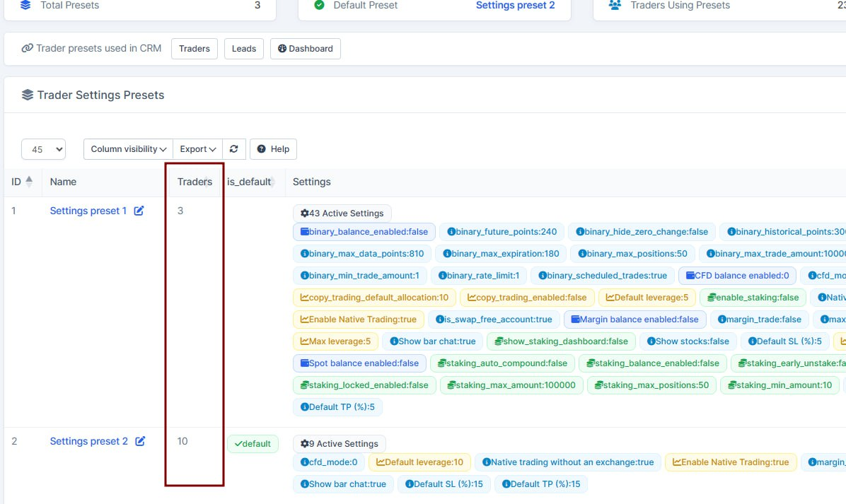Open the page size dropdown showing 45
Image resolution: width=846 pixels, height=504 pixels.
pos(44,149)
